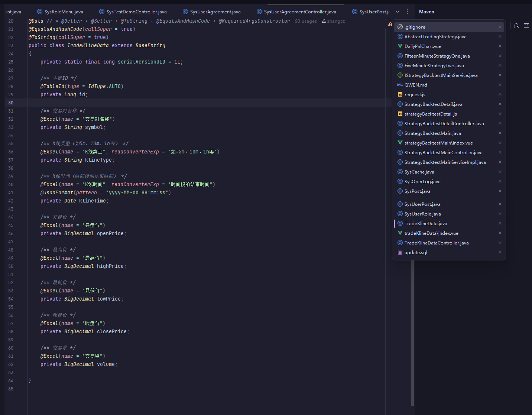Switch to SysUserAgreementController.java tab

coord(296,12)
